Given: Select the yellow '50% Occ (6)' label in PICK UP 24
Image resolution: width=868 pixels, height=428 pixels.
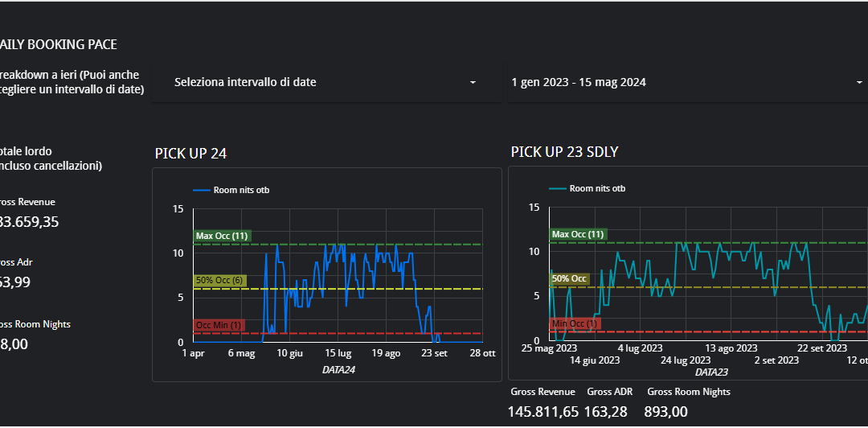Looking at the screenshot, I should click(x=220, y=281).
